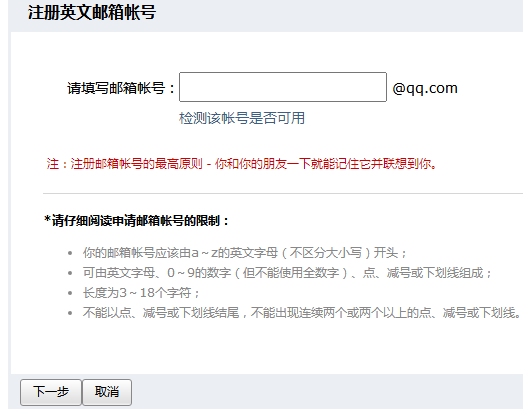The height and width of the screenshot is (409, 523).
Task: Click the bold heading '*请仔细阅读申请邮箱帐号的限制：'
Action: coord(137,221)
